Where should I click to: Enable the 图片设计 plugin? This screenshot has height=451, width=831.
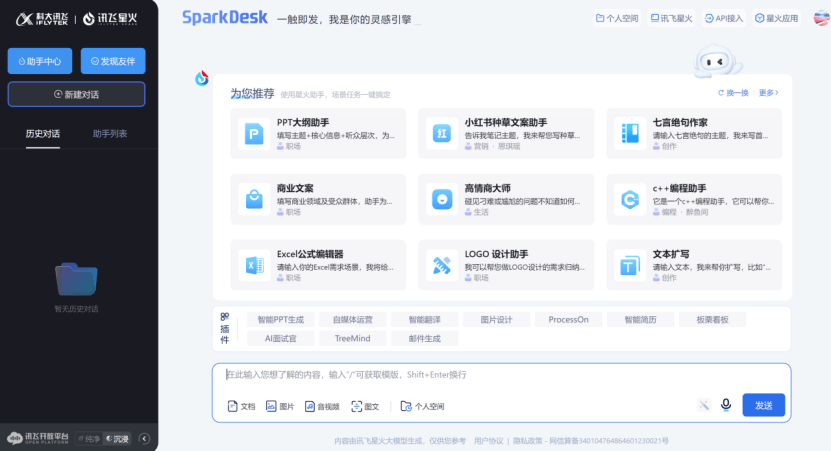click(x=497, y=320)
